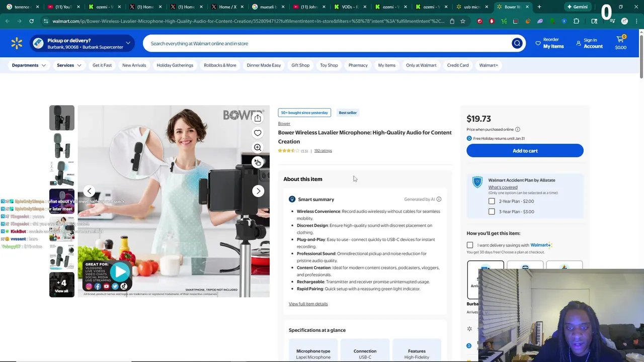
Task: Click the blue shield extension icon
Action: coord(564,21)
